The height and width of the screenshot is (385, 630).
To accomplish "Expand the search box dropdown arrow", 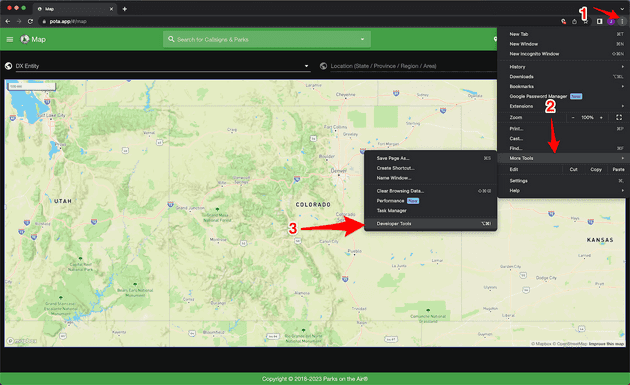I will [x=362, y=39].
